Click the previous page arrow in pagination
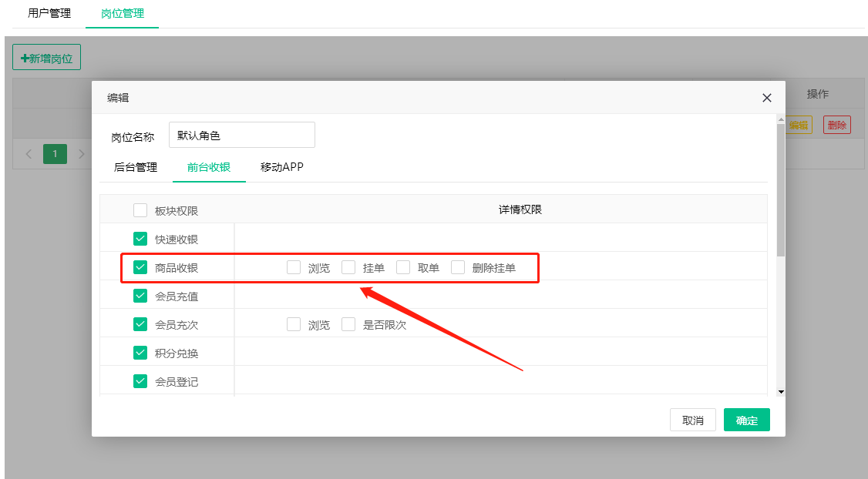The image size is (868, 479). [x=29, y=154]
